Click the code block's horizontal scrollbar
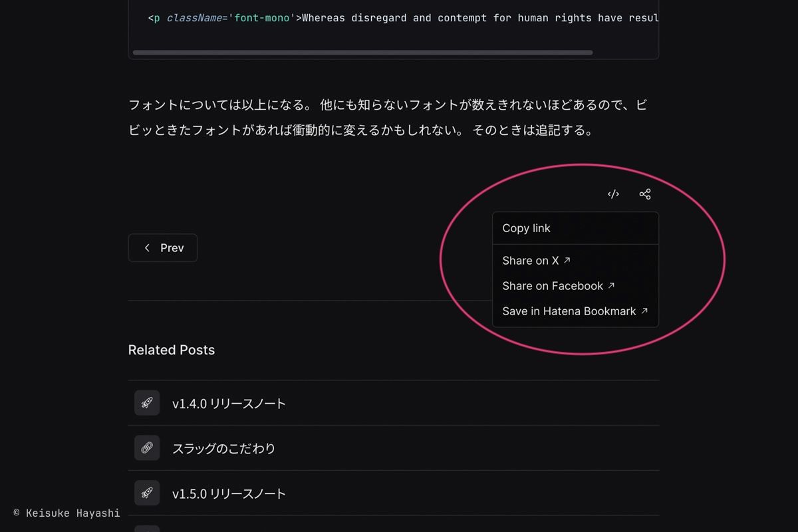 363,52
